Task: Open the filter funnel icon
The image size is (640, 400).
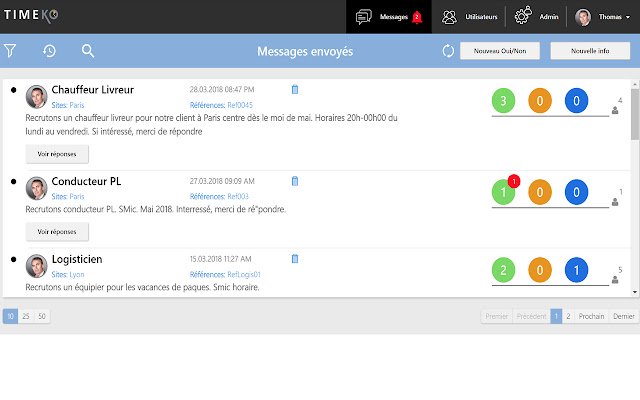Action: [x=10, y=51]
